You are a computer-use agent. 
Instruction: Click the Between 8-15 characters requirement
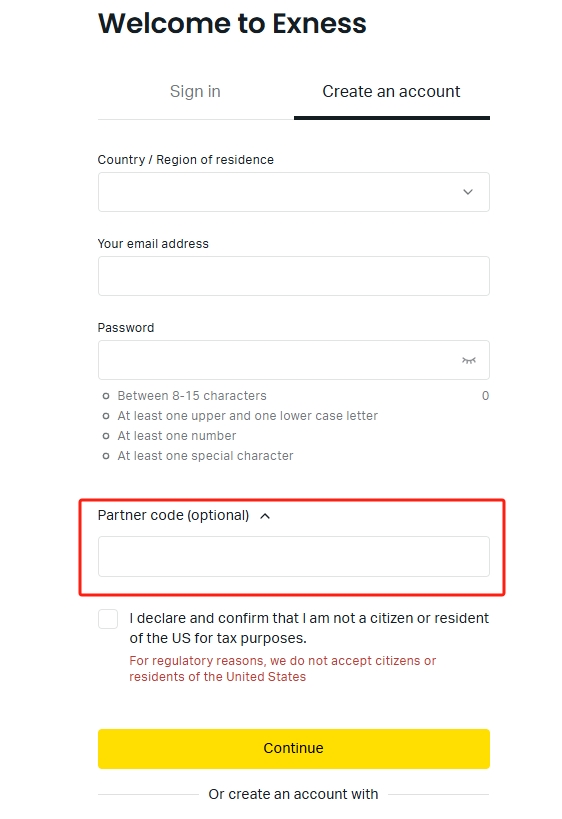(x=192, y=396)
